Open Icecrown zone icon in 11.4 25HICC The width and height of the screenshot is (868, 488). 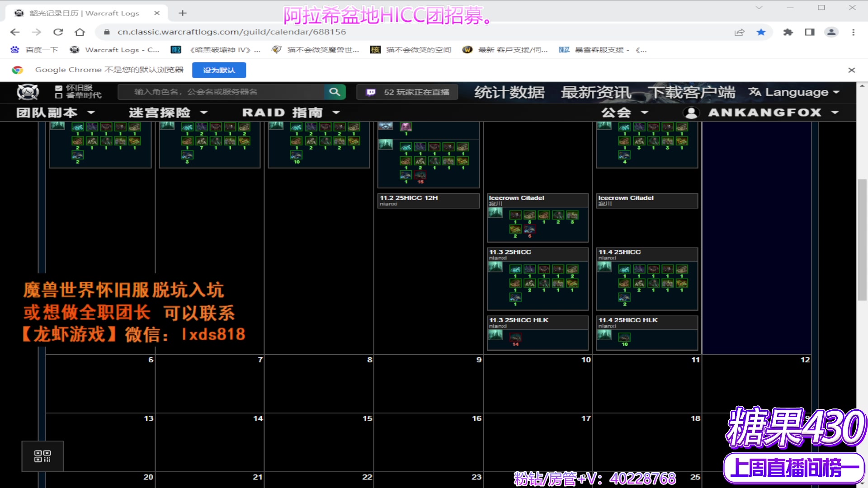604,267
